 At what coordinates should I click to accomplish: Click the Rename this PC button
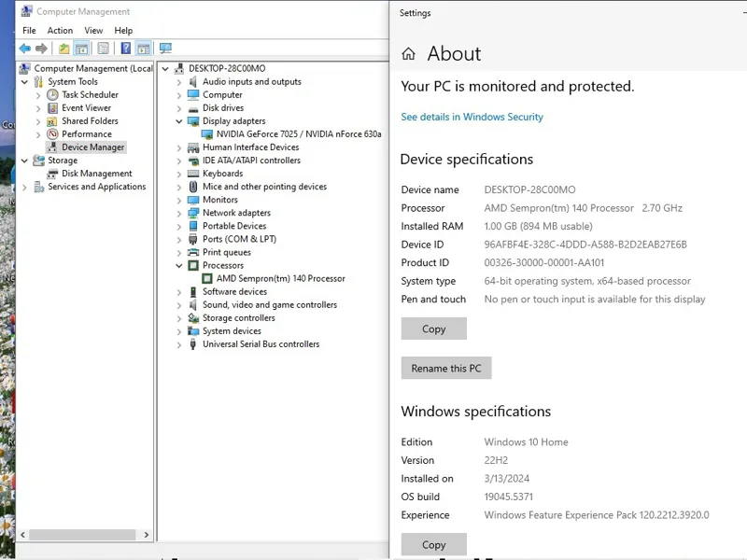click(445, 368)
